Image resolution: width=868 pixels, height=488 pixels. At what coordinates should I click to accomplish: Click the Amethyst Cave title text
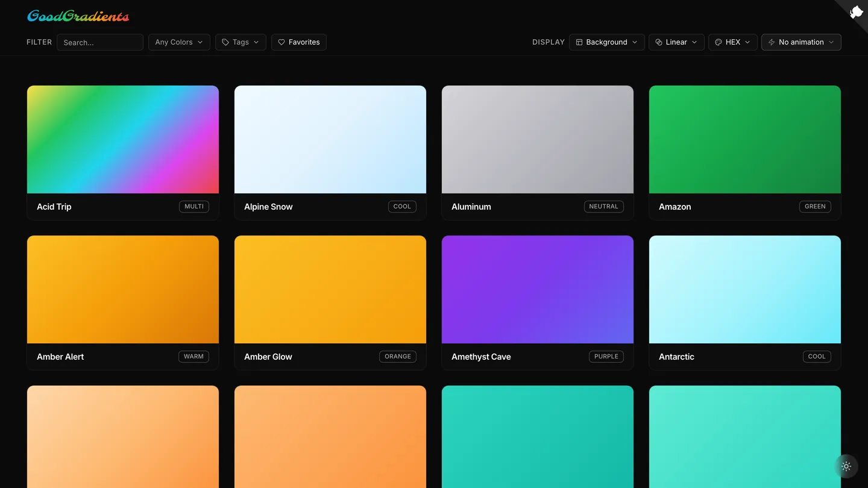(481, 357)
